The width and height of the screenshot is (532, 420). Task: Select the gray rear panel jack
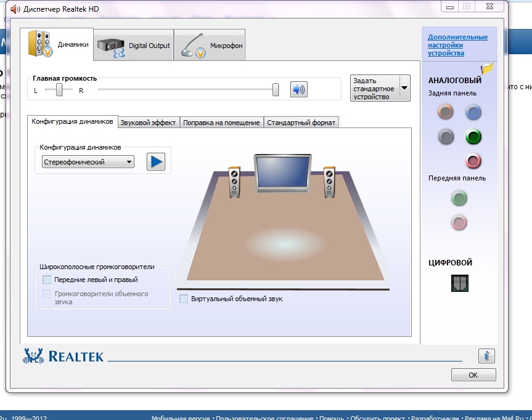(x=446, y=137)
